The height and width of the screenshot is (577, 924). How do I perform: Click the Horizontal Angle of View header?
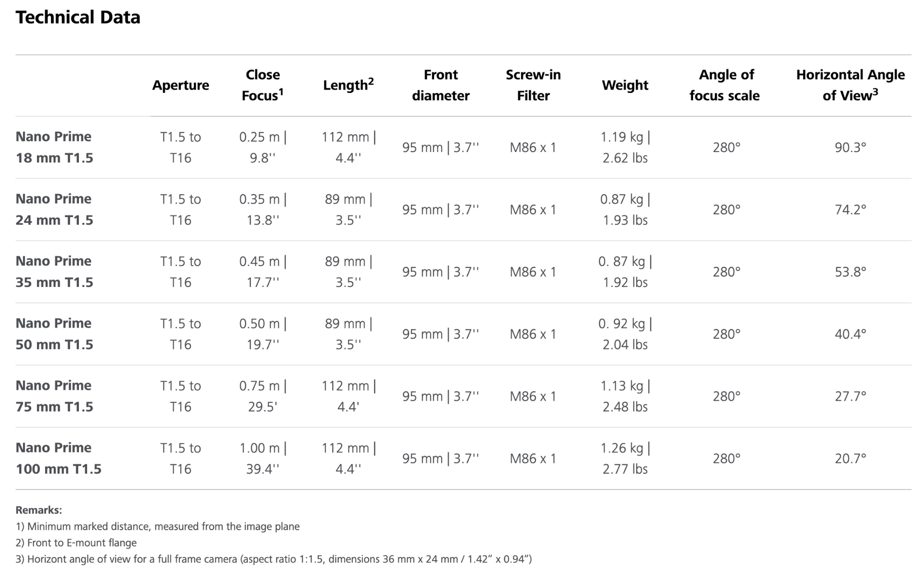pos(850,85)
